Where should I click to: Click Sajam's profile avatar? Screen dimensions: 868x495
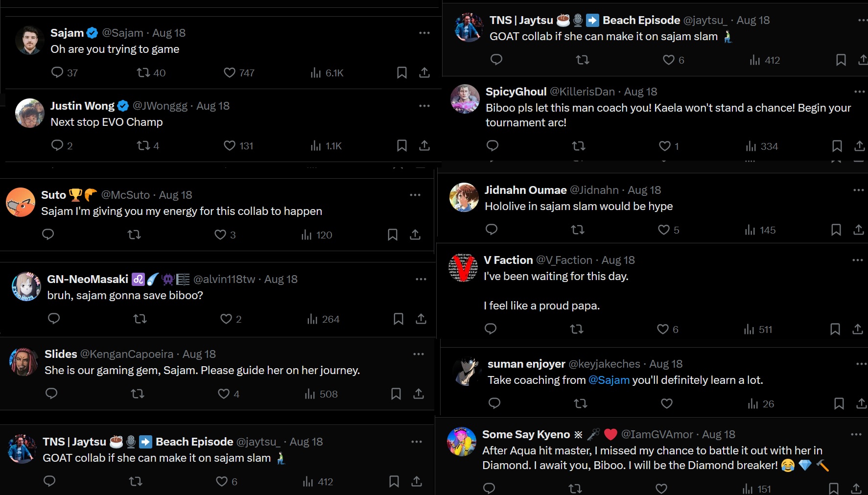(x=29, y=40)
